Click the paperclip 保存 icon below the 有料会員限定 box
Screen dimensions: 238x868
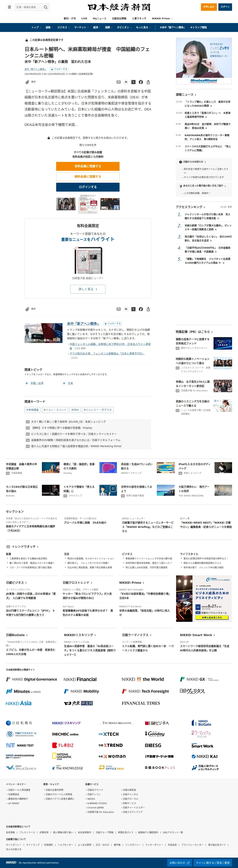click(27, 309)
